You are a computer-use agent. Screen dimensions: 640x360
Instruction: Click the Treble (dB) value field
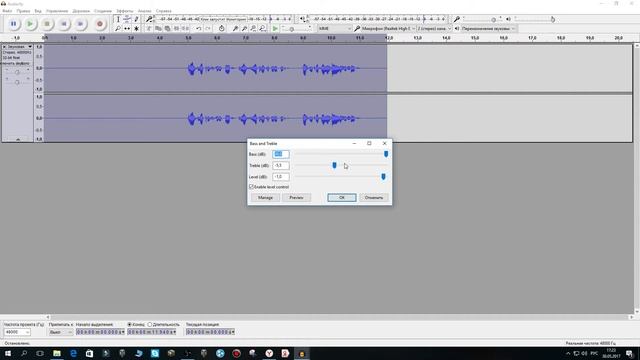click(x=281, y=165)
